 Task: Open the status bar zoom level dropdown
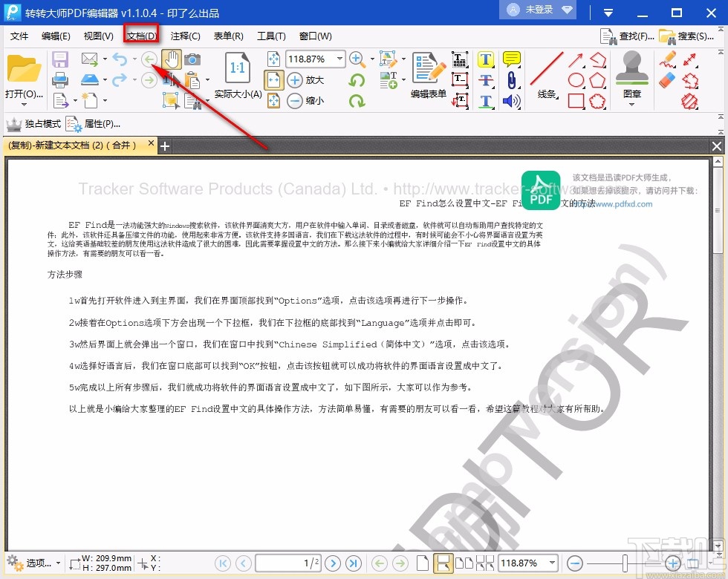551,563
